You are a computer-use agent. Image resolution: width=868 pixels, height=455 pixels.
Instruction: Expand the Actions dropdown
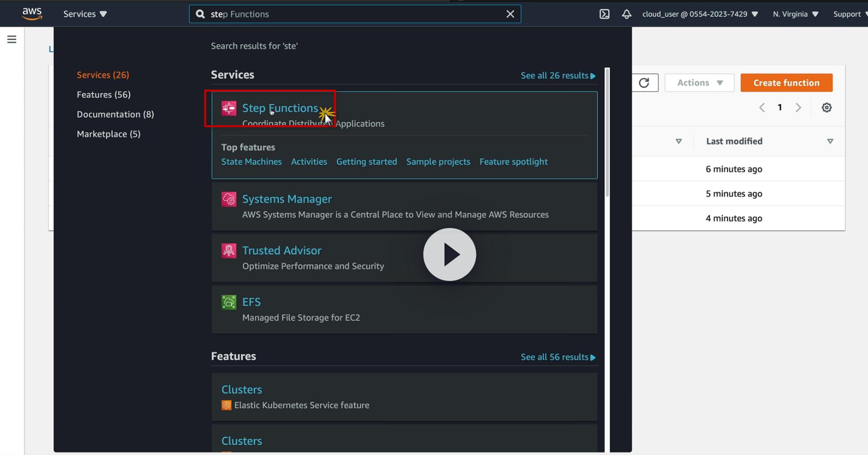(x=699, y=83)
